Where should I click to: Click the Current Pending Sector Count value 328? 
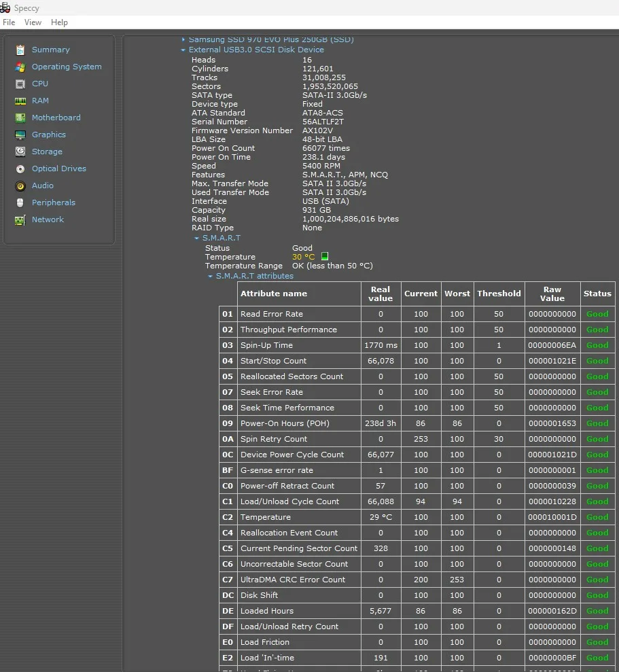point(381,548)
